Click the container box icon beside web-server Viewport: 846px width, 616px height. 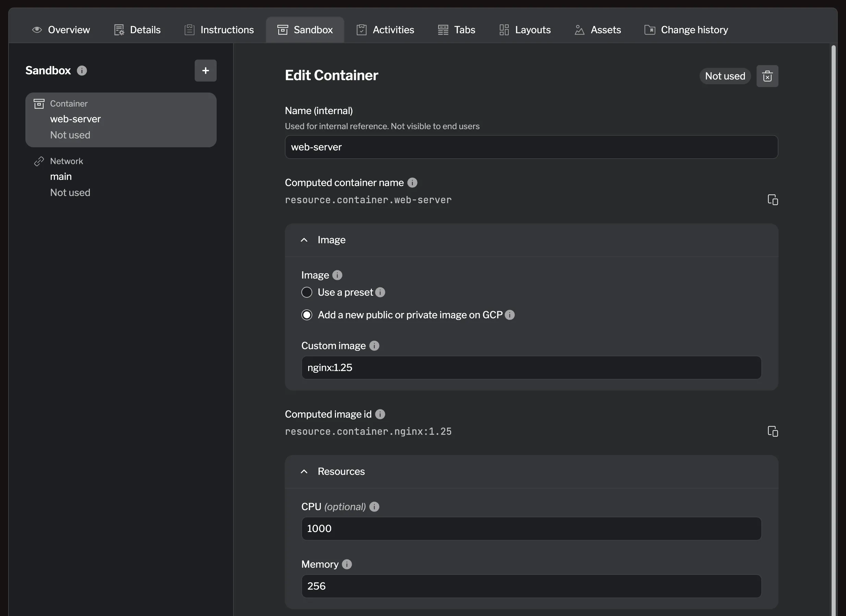tap(39, 104)
